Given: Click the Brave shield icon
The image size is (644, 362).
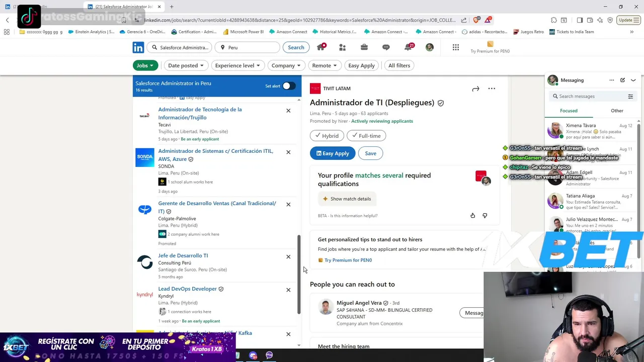Looking at the screenshot, I should (x=477, y=20).
